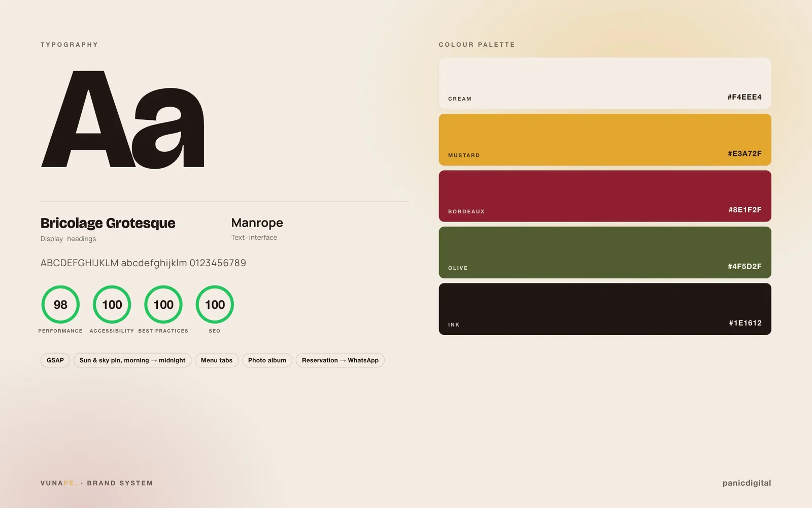This screenshot has height=508, width=812.
Task: Click the #8E1F2F hex code text
Action: [745, 210]
